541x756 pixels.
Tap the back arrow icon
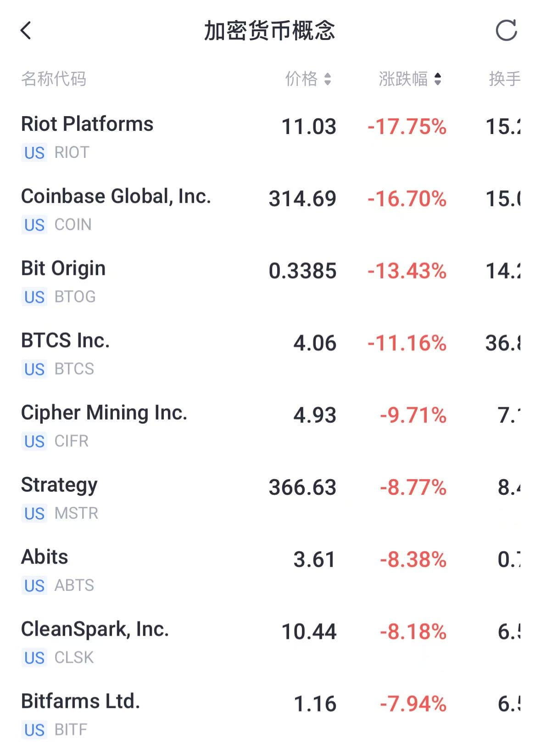[x=26, y=31]
